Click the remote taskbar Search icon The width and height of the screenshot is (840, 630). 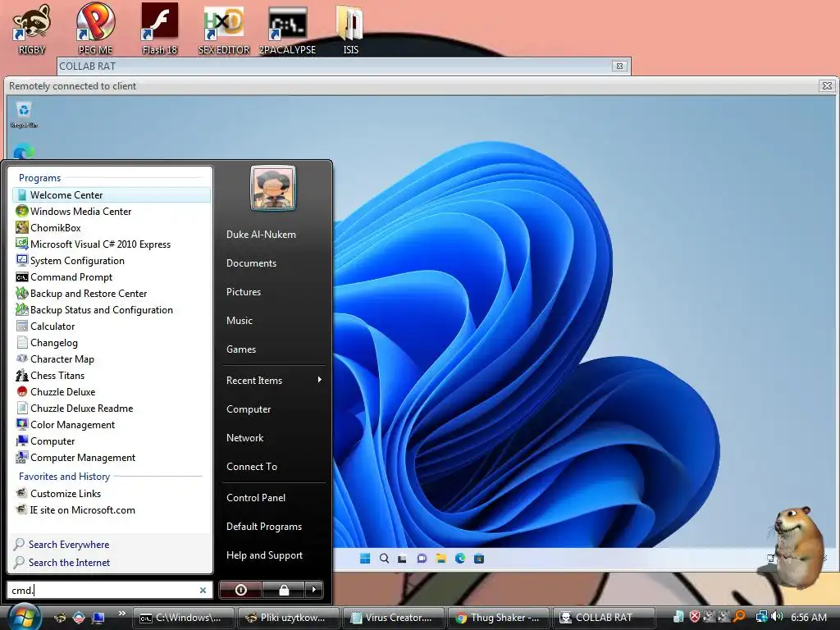(384, 559)
